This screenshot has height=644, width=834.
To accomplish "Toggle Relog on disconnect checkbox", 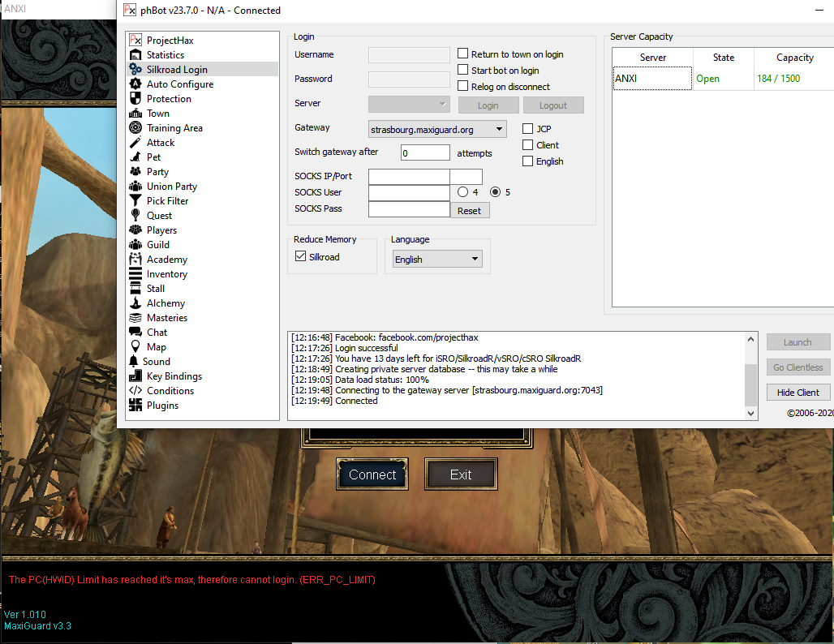I will click(463, 87).
